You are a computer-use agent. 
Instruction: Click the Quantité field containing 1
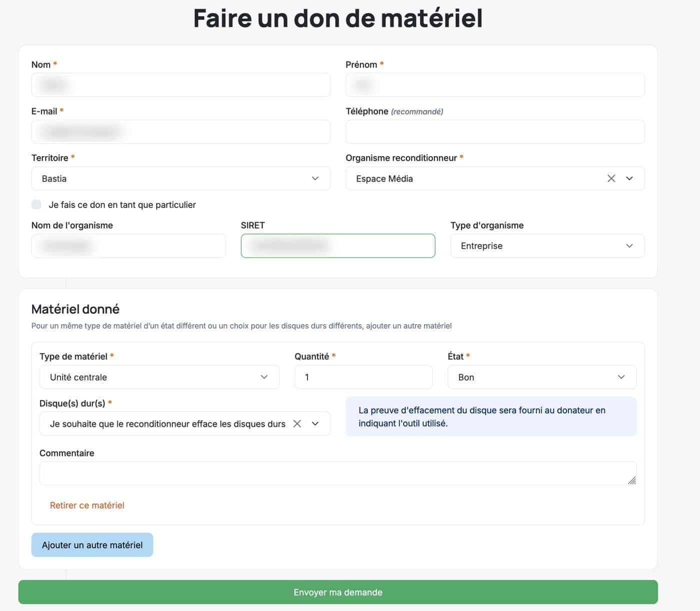click(x=363, y=377)
